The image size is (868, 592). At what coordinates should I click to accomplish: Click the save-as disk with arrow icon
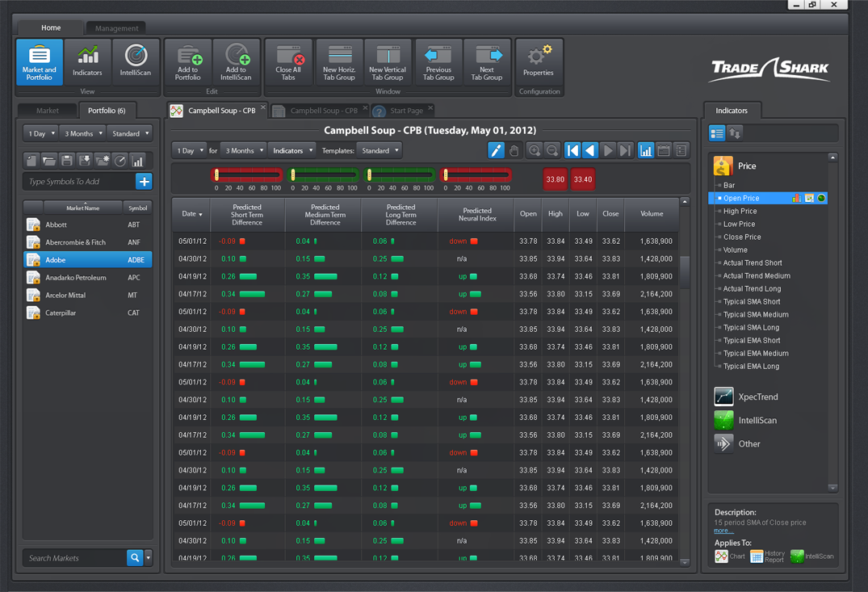click(x=85, y=161)
